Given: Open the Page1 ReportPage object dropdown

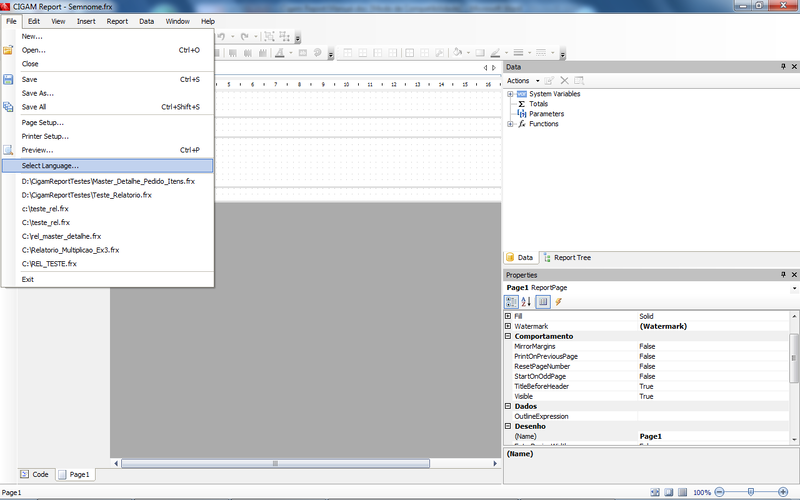Looking at the screenshot, I should [794, 288].
